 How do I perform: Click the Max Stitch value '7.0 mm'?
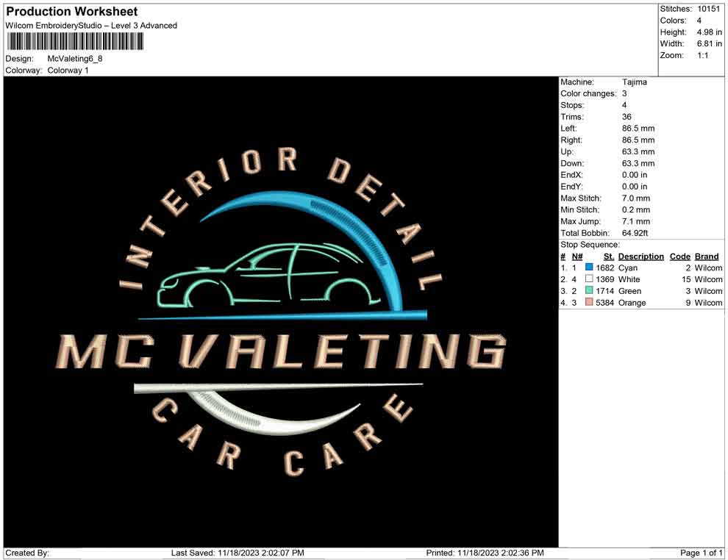636,198
